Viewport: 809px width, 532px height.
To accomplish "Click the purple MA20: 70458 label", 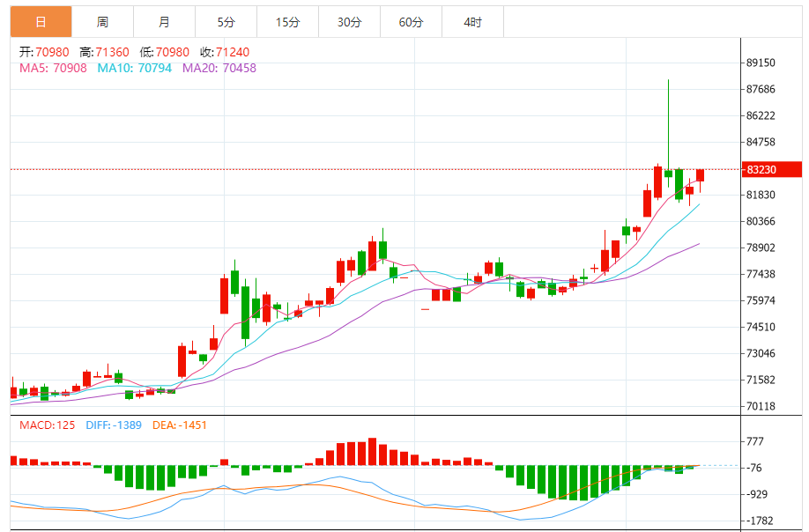I will tap(219, 68).
